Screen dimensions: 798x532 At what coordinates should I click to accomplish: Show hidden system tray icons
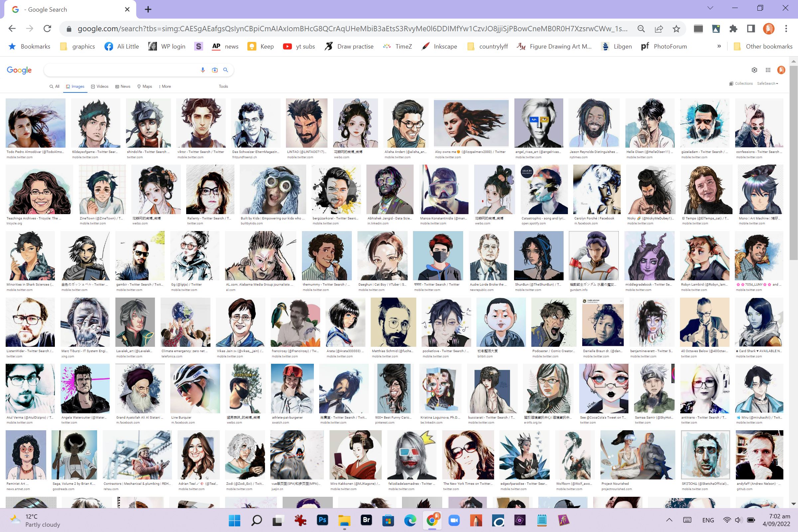pyautogui.click(x=669, y=520)
